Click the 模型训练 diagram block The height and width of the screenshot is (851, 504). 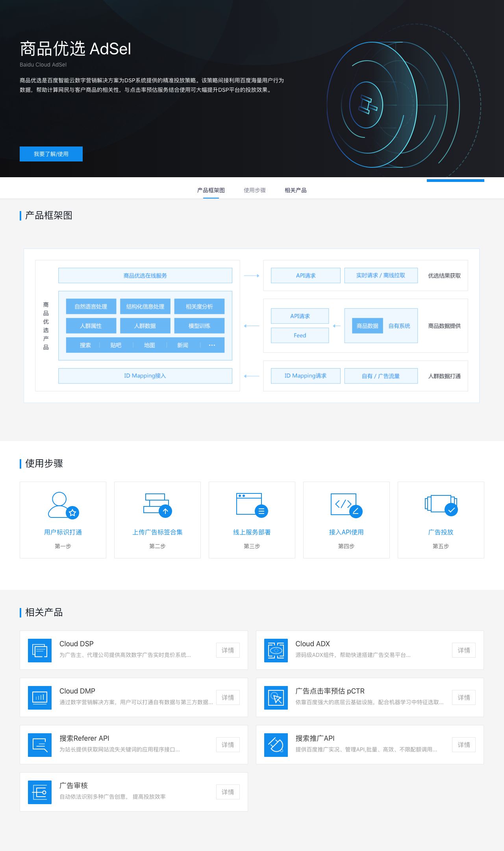(x=199, y=326)
